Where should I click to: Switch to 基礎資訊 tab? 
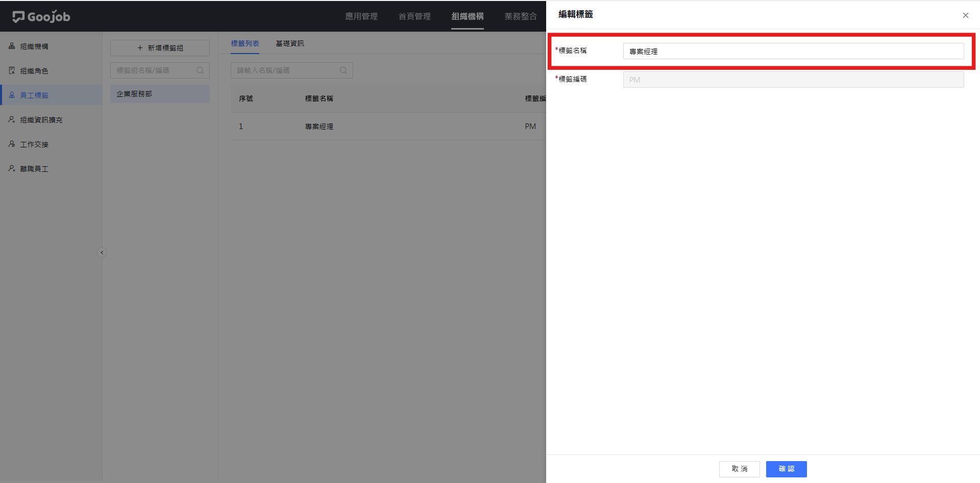coord(290,43)
